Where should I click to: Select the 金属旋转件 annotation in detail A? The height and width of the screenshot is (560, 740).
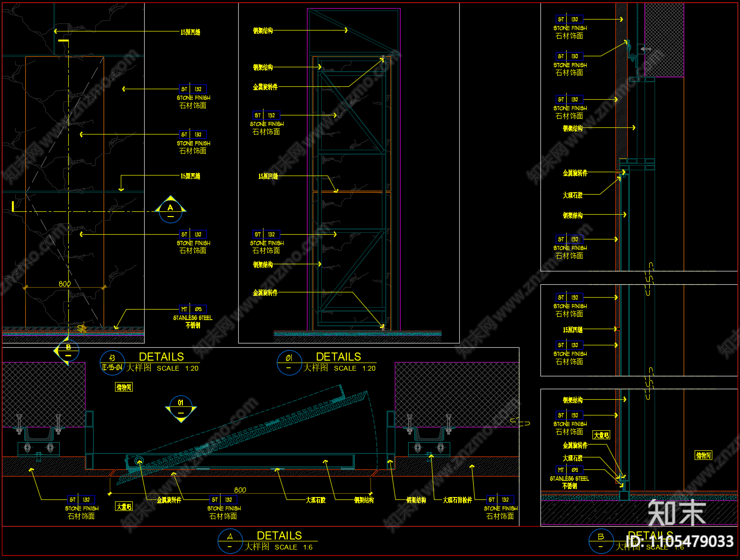[169, 500]
